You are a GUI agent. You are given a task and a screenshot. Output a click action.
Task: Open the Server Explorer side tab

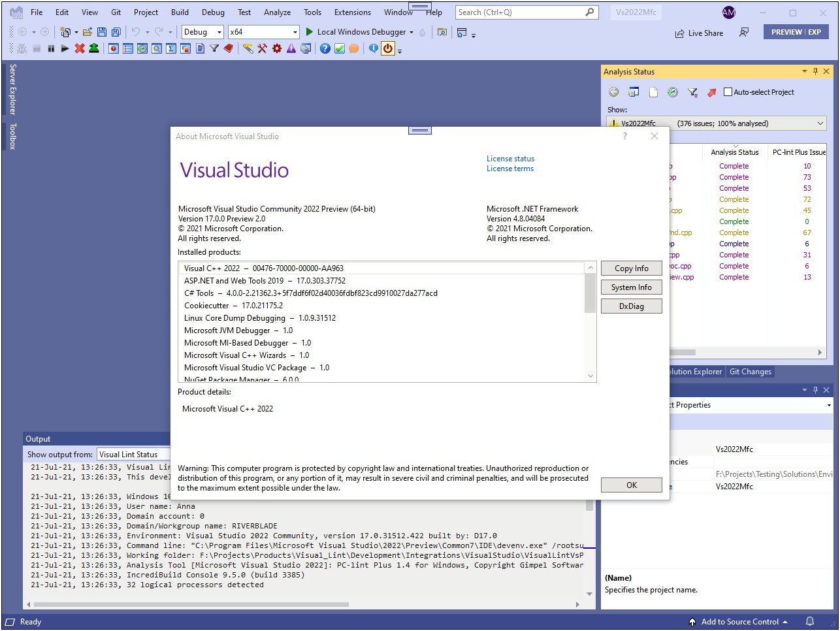tap(12, 89)
